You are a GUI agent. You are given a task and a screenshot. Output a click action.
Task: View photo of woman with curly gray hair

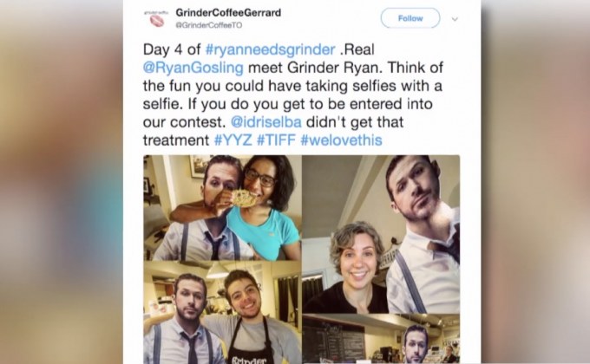(381, 234)
